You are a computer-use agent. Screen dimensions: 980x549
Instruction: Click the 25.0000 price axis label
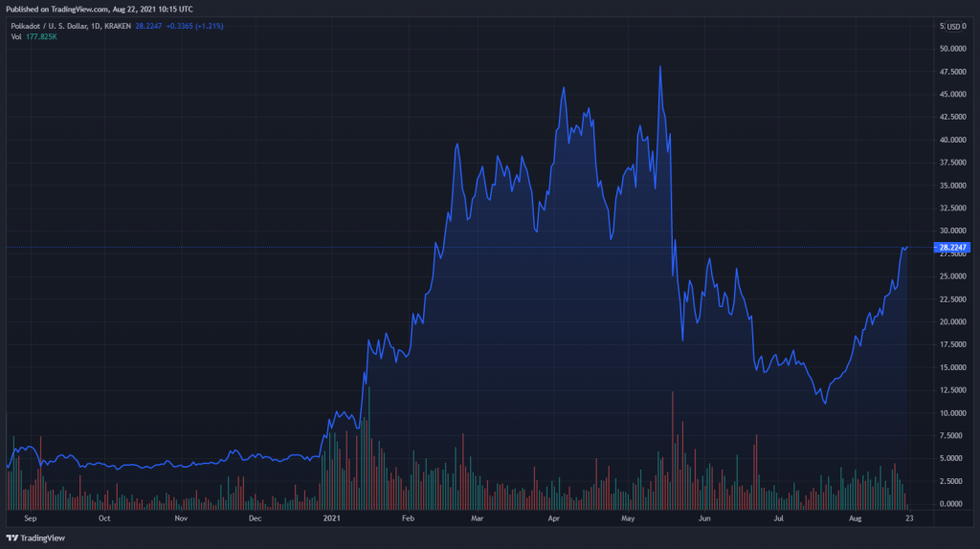click(952, 276)
